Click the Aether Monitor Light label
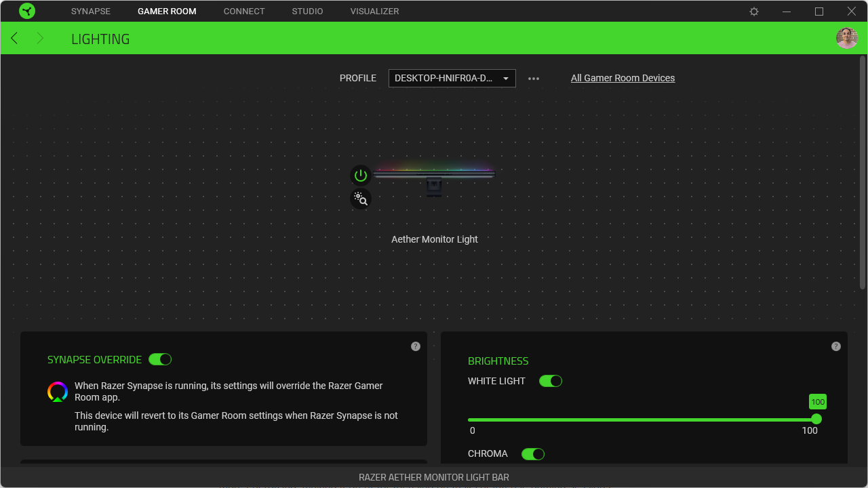This screenshot has height=488, width=868. pos(435,239)
